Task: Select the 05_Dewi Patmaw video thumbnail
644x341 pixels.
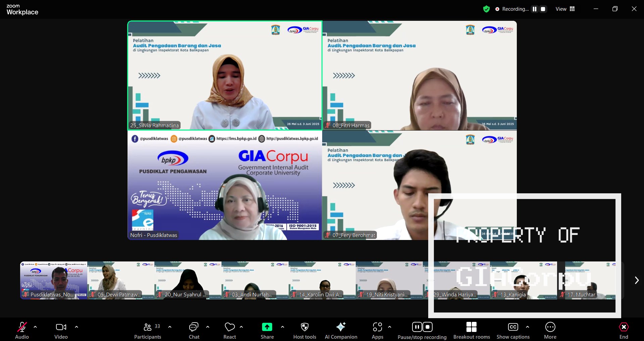Action: pyautogui.click(x=121, y=280)
